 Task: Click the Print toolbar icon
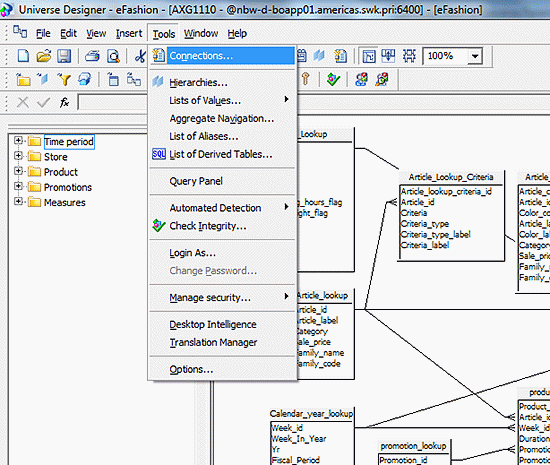92,56
